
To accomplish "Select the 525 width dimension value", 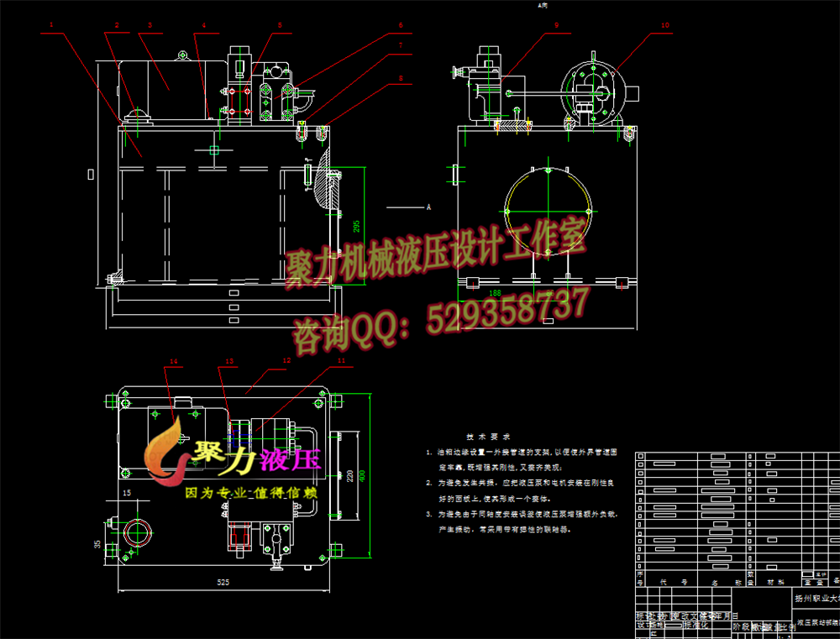I will click(x=223, y=582).
